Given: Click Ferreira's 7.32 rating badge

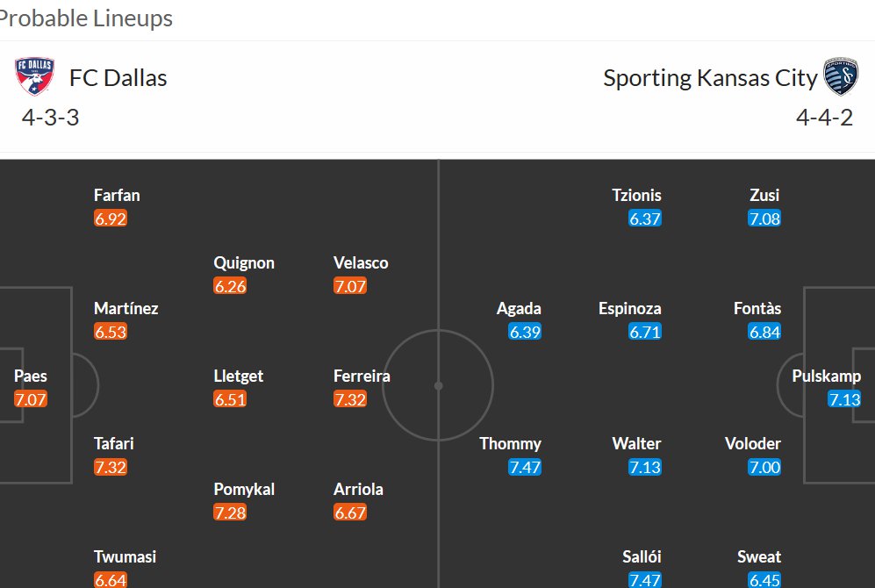Looking at the screenshot, I should click(x=350, y=399).
